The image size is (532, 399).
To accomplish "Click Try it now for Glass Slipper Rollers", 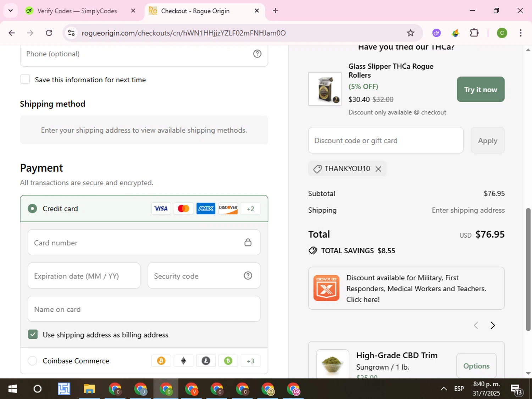I will pos(481,89).
